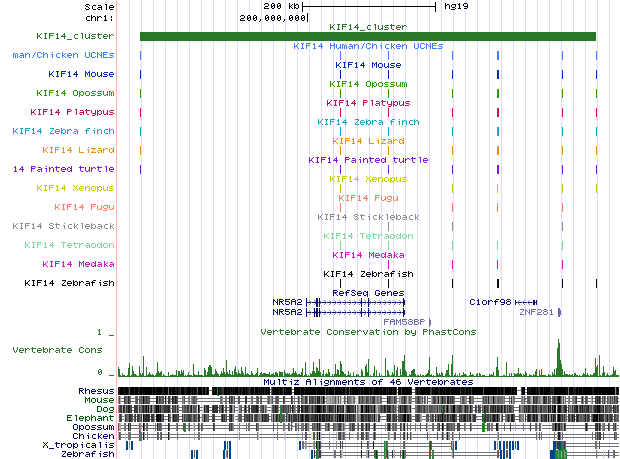
Task: Open Multiz Alignments of 46 Vertebrates title
Action: click(x=367, y=381)
